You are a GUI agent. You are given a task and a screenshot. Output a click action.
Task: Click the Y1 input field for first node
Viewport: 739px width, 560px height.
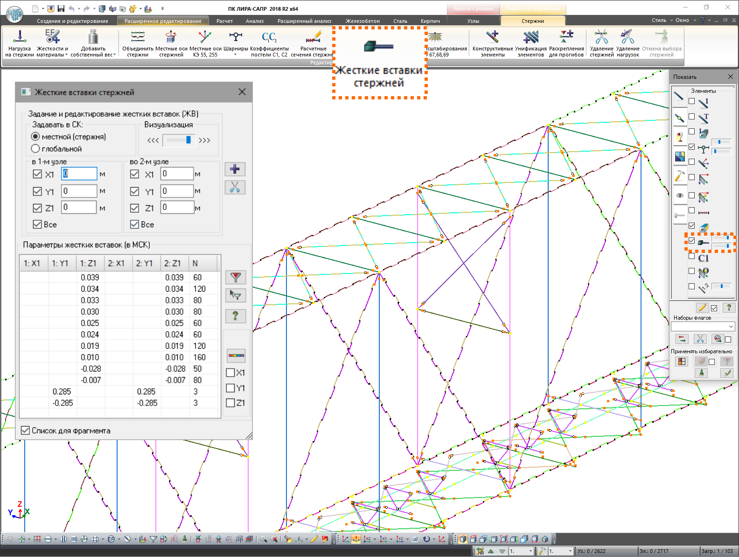click(x=79, y=191)
